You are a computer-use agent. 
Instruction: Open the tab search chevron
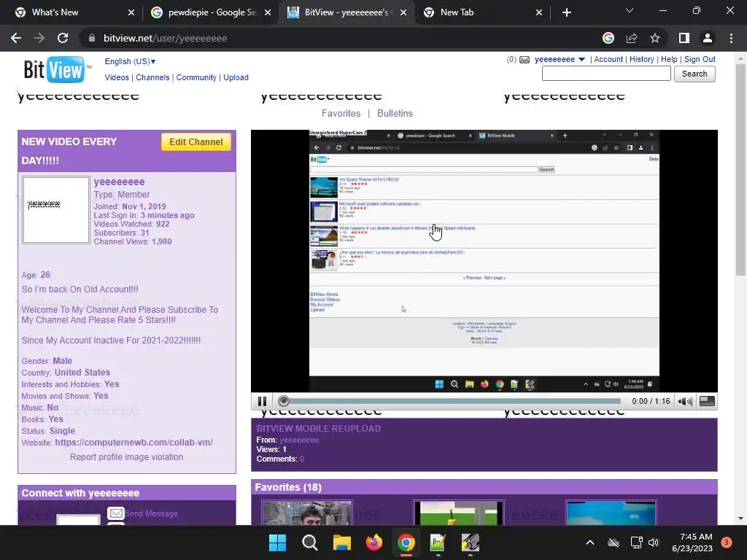click(x=630, y=10)
